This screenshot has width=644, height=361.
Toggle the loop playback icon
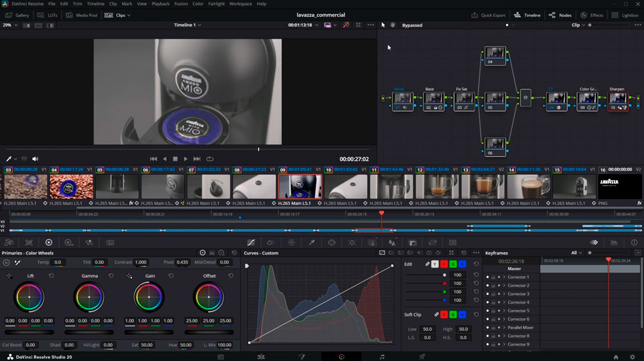pyautogui.click(x=210, y=159)
